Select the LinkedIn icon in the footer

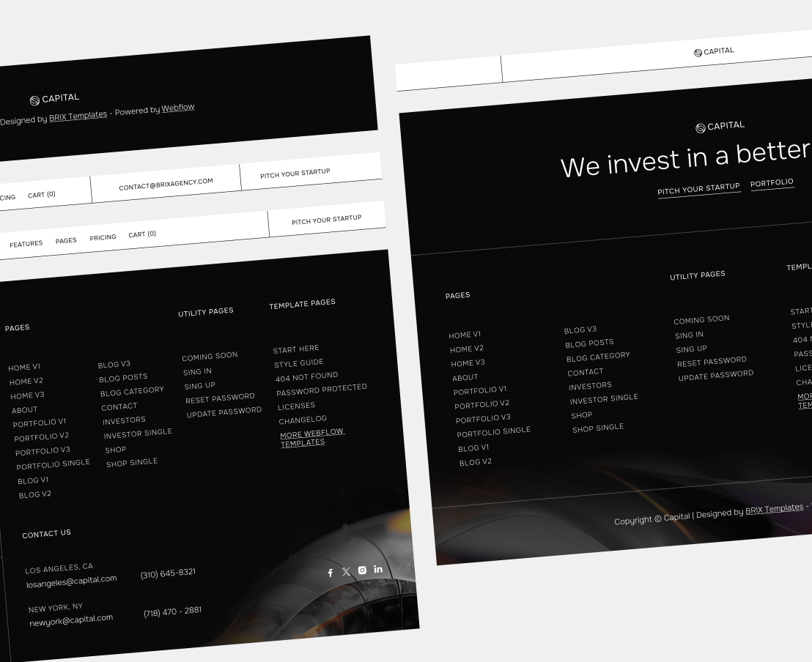pos(378,569)
